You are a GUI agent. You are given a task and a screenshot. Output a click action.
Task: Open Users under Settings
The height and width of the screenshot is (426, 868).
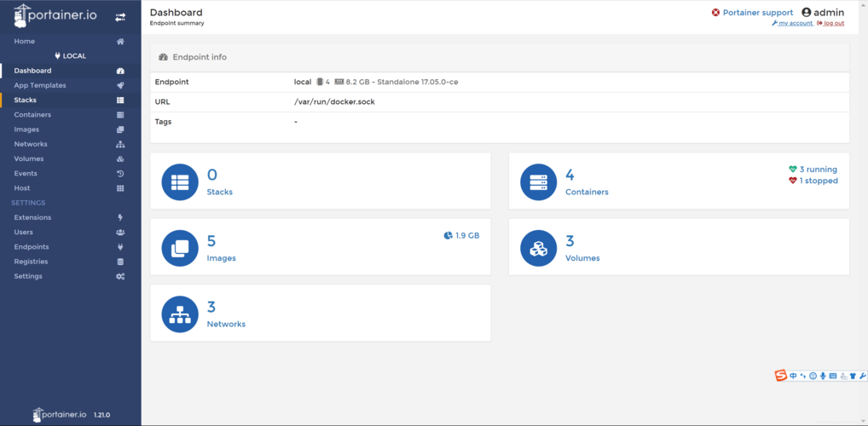pos(23,233)
